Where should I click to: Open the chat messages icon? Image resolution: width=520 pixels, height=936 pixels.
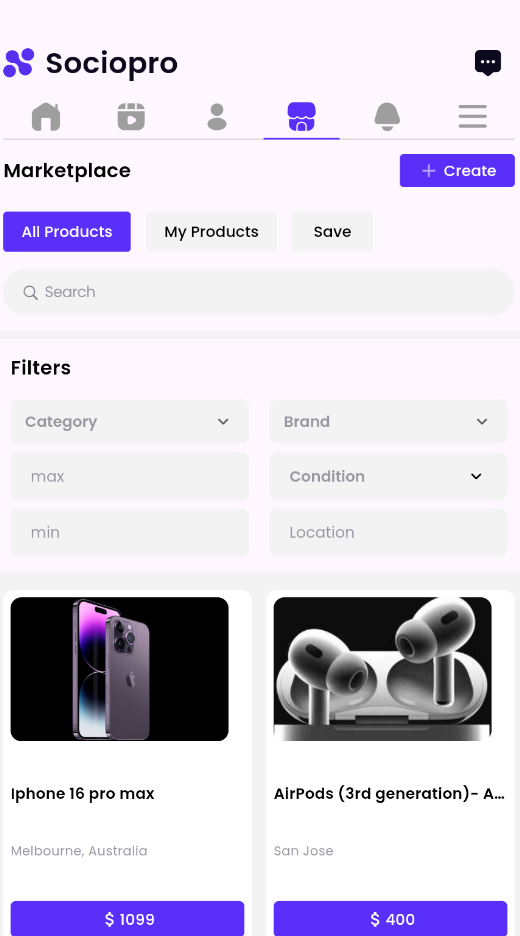[x=488, y=63]
